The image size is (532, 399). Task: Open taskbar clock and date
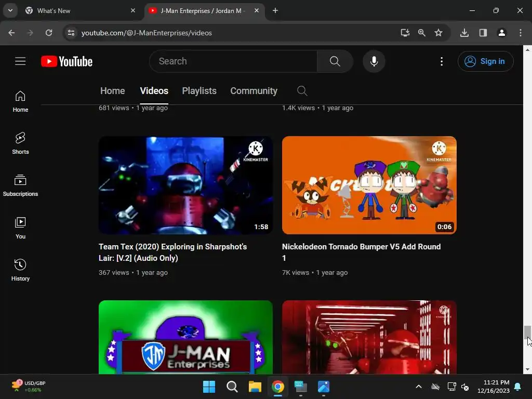click(494, 387)
